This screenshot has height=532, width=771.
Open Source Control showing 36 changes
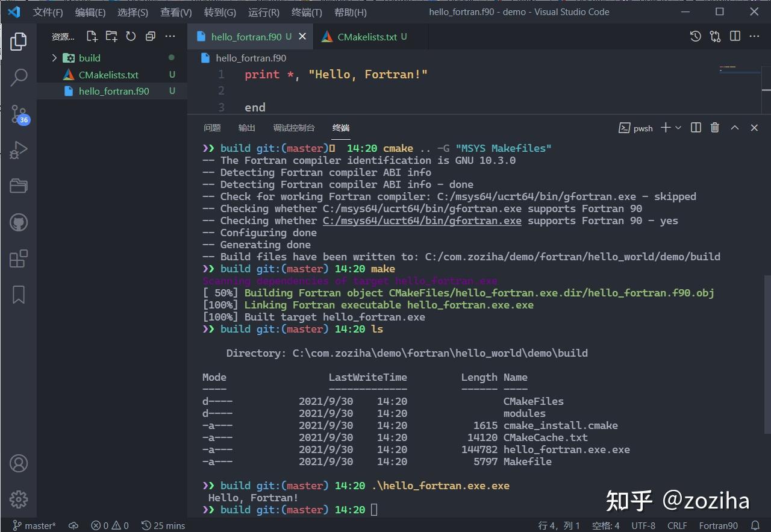pos(19,114)
